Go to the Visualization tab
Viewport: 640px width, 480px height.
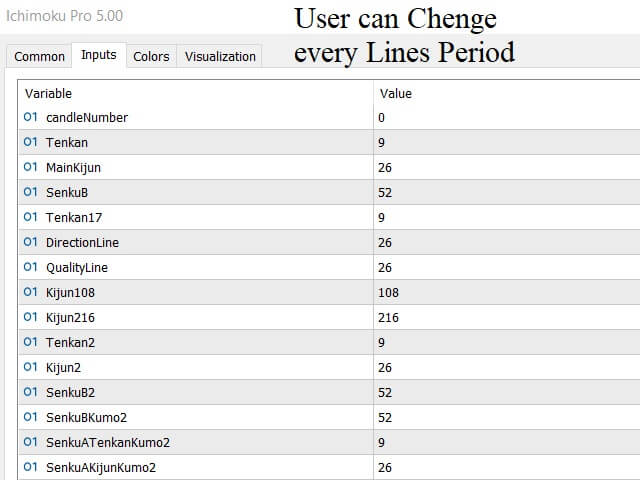(x=220, y=57)
